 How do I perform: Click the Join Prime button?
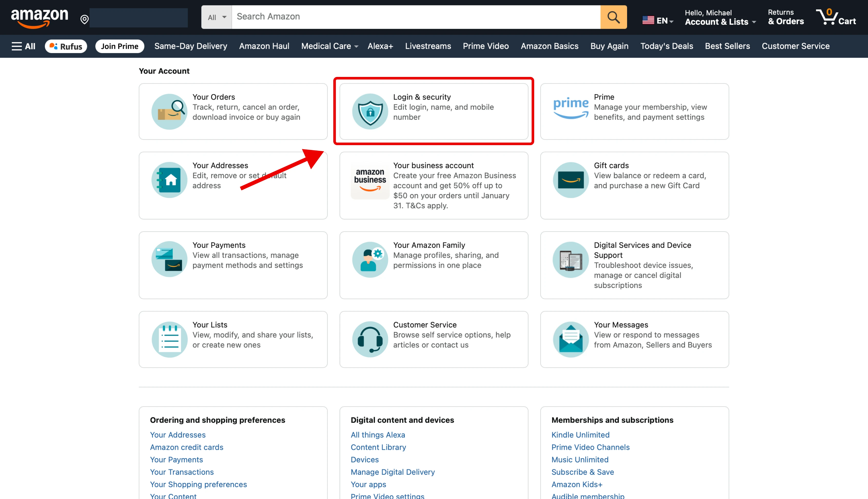[x=119, y=46]
